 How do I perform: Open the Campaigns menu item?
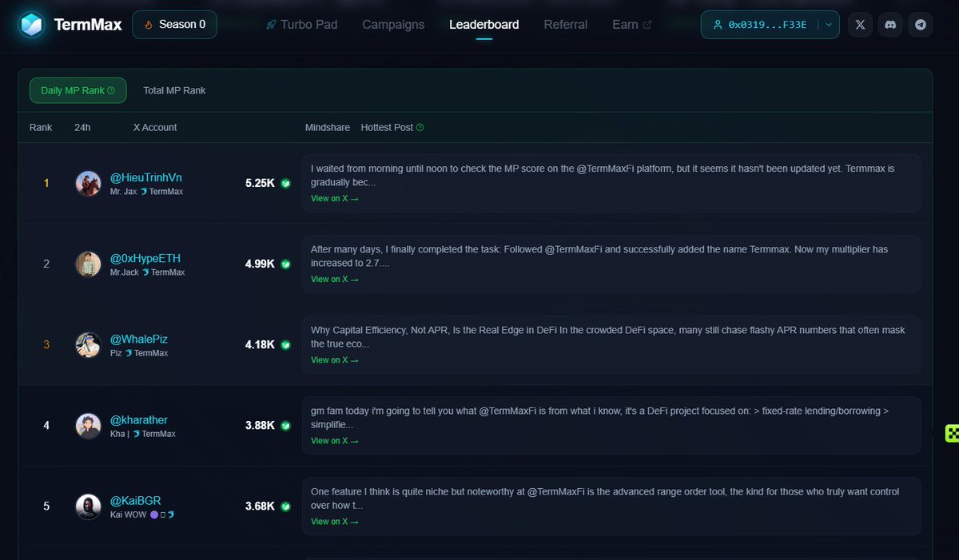(x=392, y=25)
